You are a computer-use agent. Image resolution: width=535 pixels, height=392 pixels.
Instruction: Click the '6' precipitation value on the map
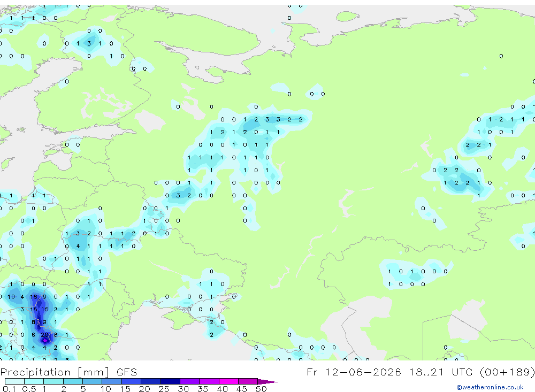point(33,335)
